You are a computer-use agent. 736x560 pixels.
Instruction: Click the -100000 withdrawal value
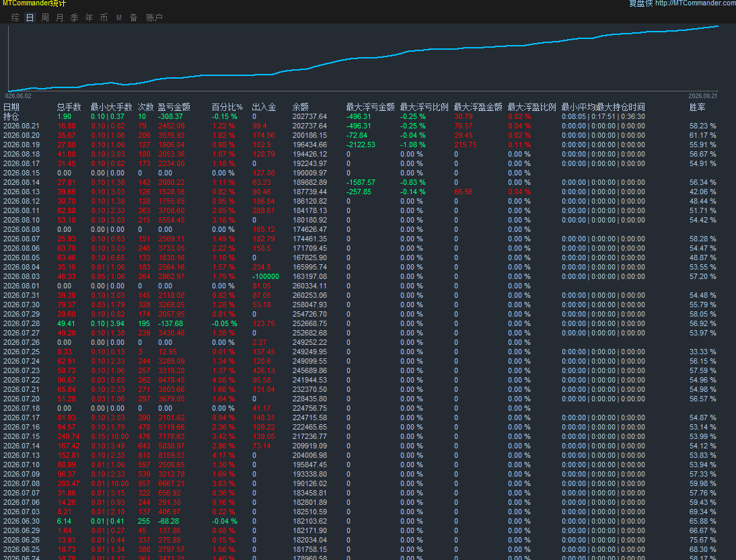265,276
